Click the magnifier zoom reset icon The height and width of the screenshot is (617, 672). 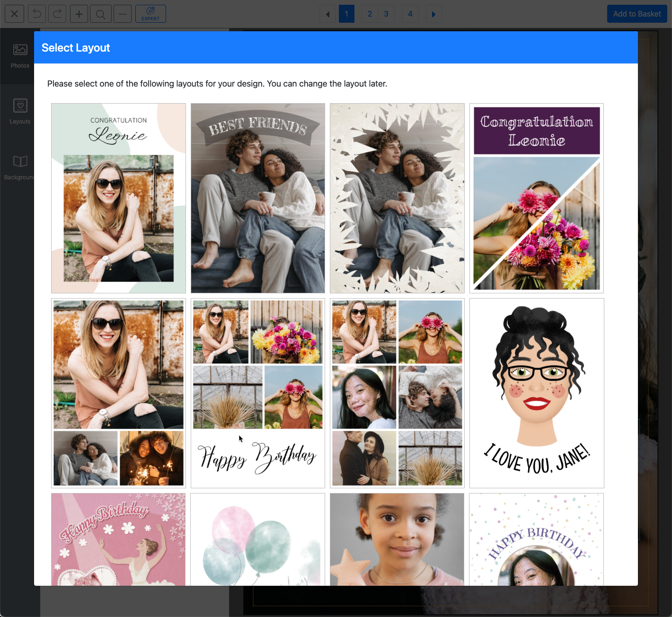[100, 14]
